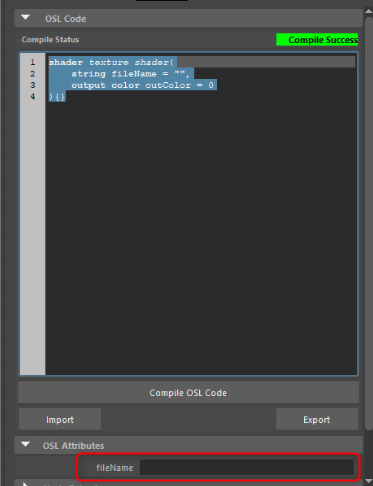Click the fileName attribute label

point(114,468)
